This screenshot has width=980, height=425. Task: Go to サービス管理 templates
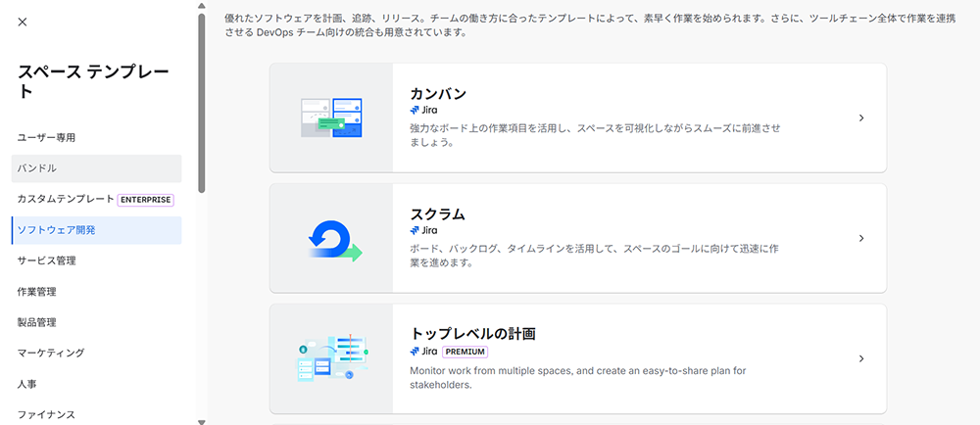46,260
